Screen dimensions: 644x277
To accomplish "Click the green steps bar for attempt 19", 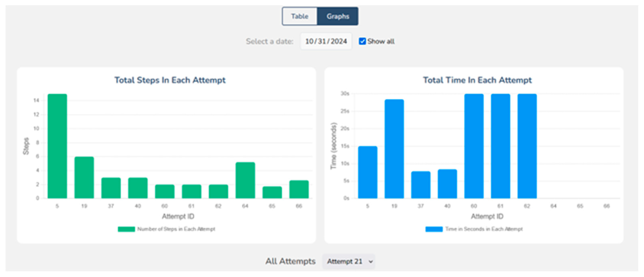I will (84, 177).
